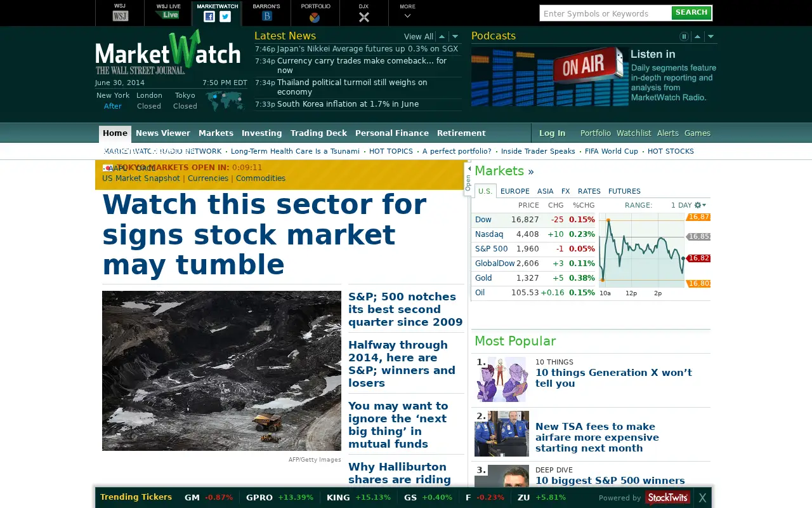
Task: Open the Personal Finance menu
Action: point(391,133)
